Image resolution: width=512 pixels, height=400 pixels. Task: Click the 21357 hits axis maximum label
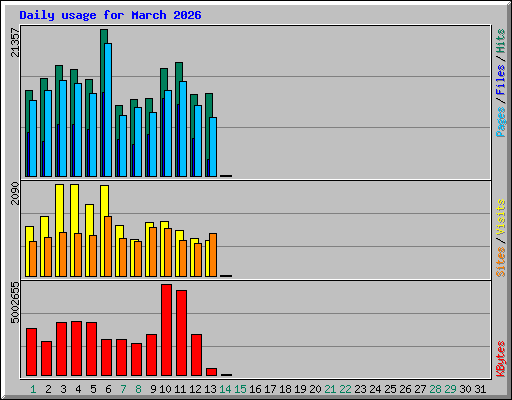click(15, 42)
